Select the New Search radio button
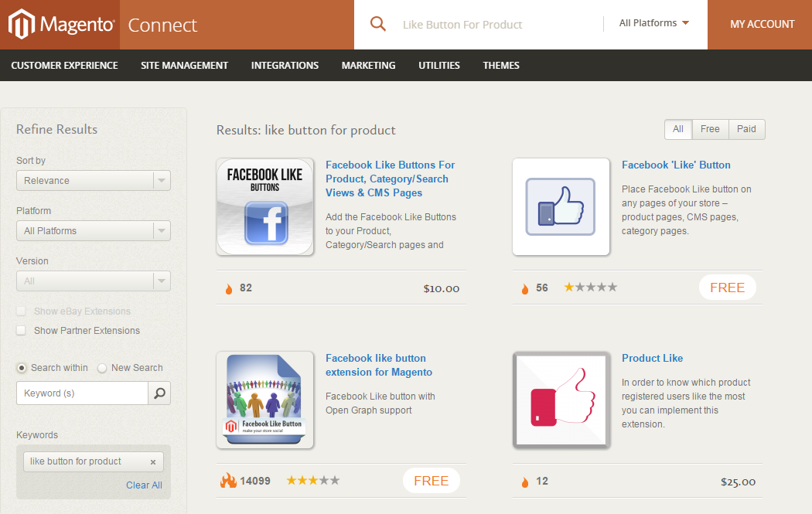812x514 pixels. point(102,368)
